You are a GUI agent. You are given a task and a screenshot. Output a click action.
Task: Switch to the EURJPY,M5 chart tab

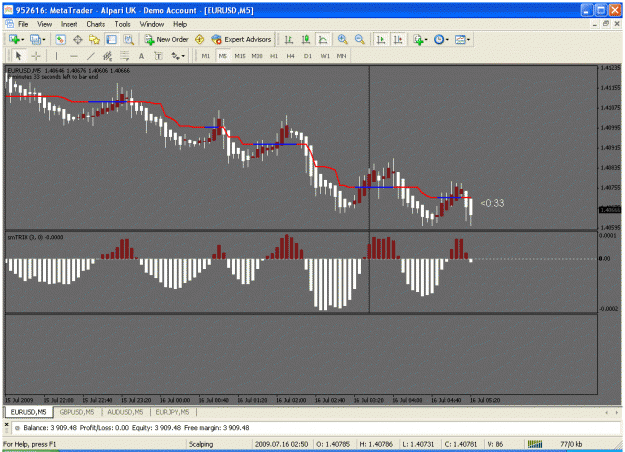173,412
